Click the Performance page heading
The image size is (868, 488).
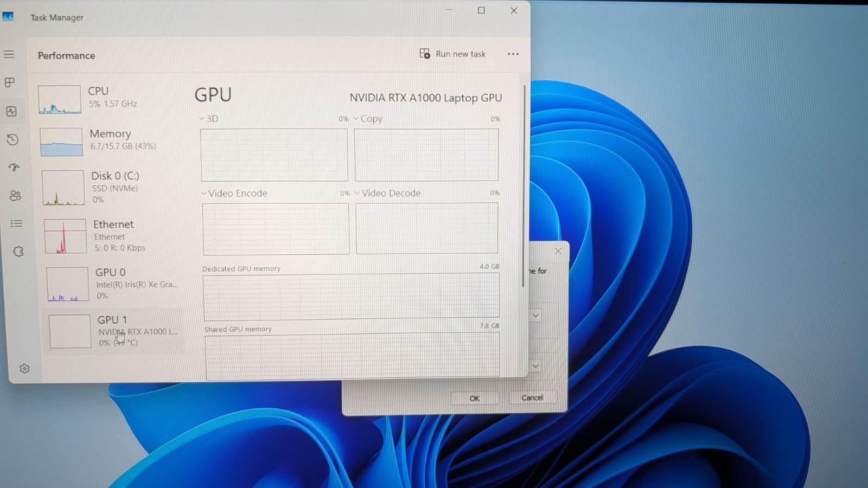tap(66, 55)
